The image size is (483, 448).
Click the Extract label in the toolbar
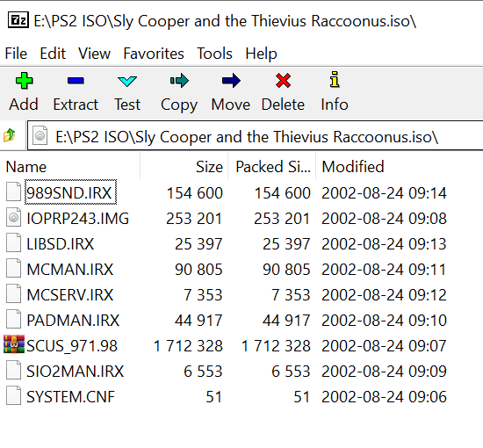pos(76,105)
